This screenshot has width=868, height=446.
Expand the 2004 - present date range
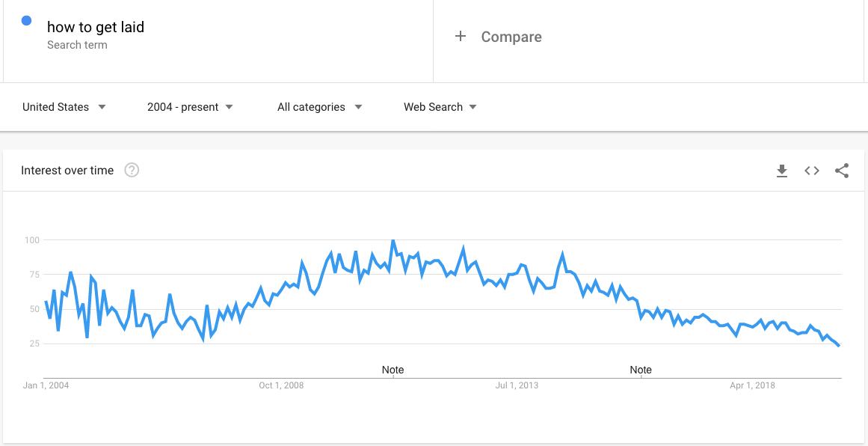click(190, 107)
